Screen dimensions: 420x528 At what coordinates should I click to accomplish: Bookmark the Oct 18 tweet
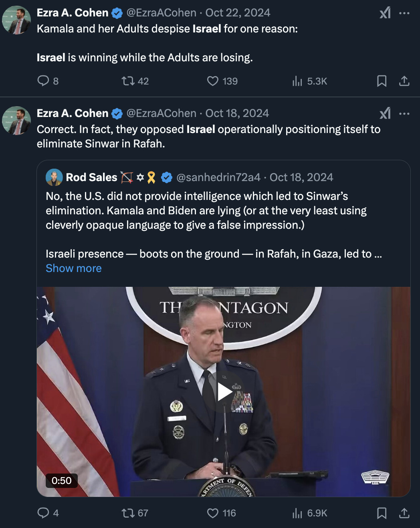coord(382,513)
